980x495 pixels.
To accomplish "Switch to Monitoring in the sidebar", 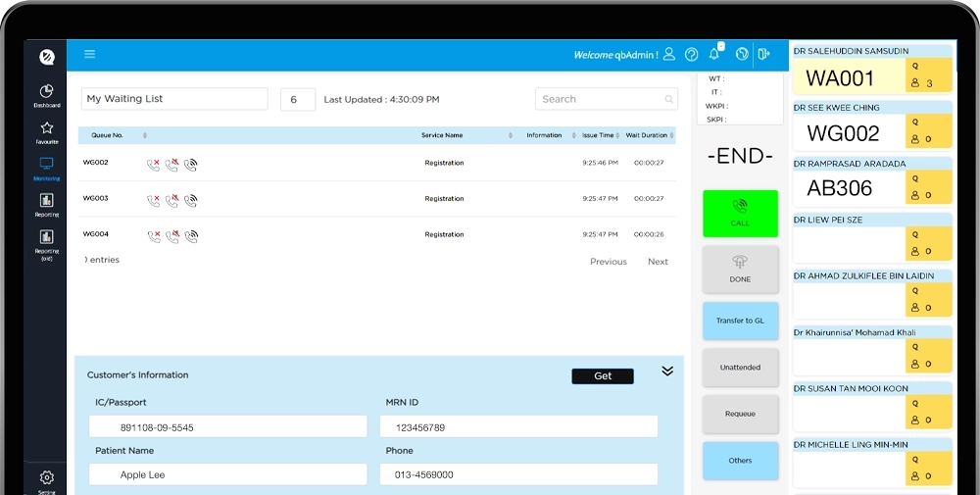I will 46,169.
